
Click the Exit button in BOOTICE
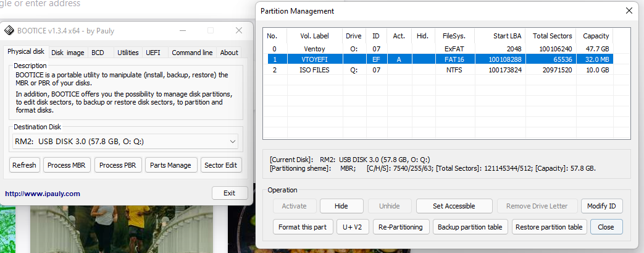pos(230,194)
